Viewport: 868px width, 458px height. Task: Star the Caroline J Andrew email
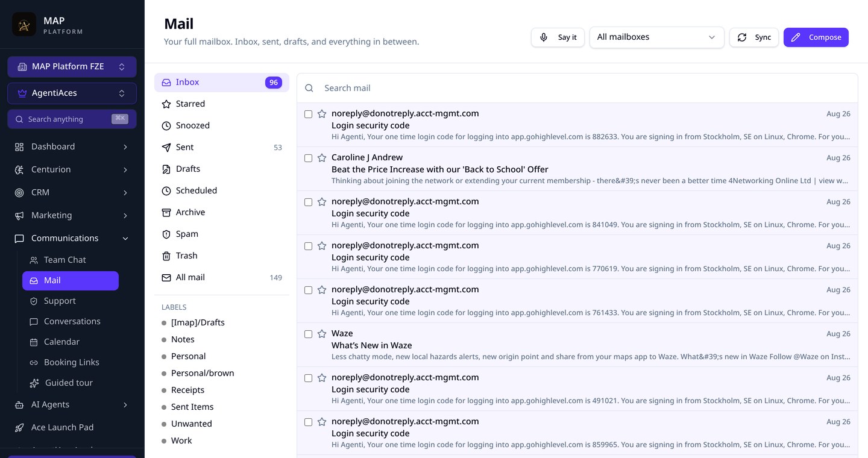pos(322,158)
